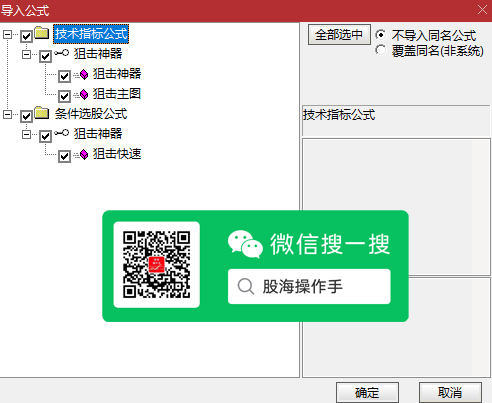Confirm import with the 确定 button
The height and width of the screenshot is (403, 492).
coord(367,392)
